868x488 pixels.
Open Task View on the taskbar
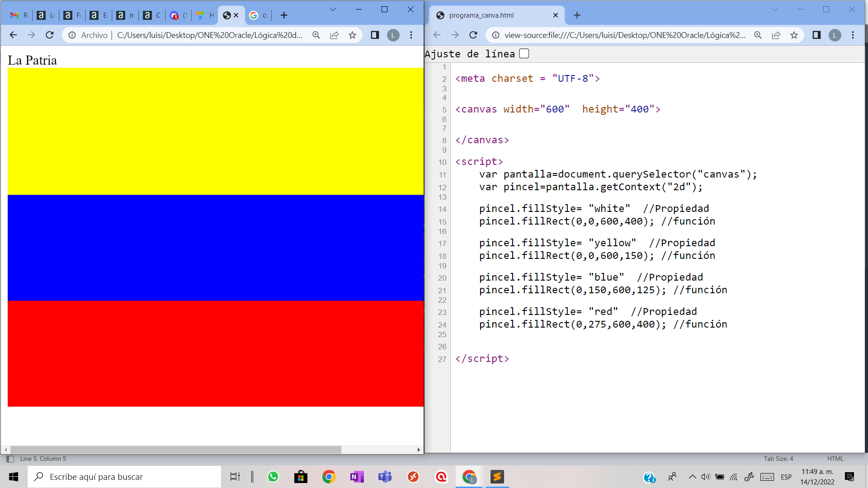235,477
